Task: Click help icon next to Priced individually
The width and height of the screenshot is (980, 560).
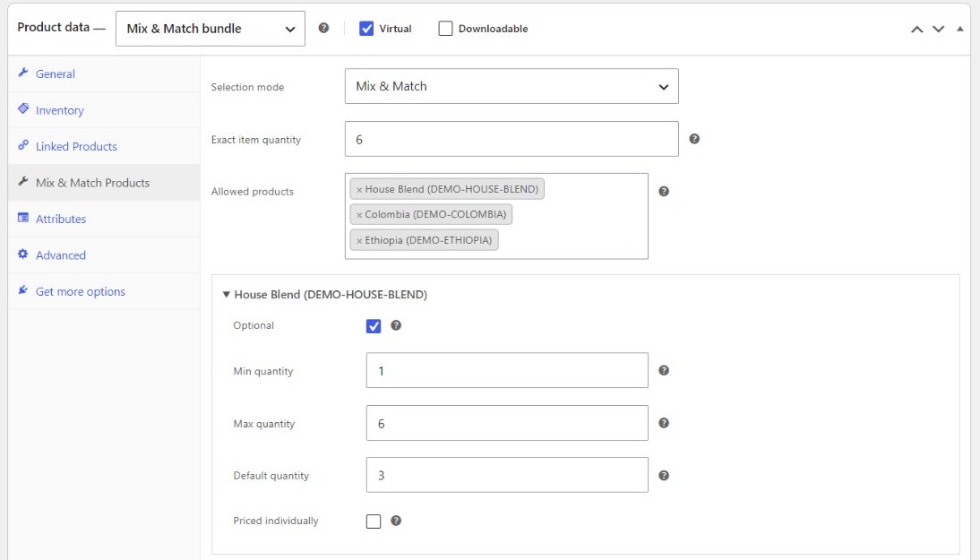Action: [396, 520]
